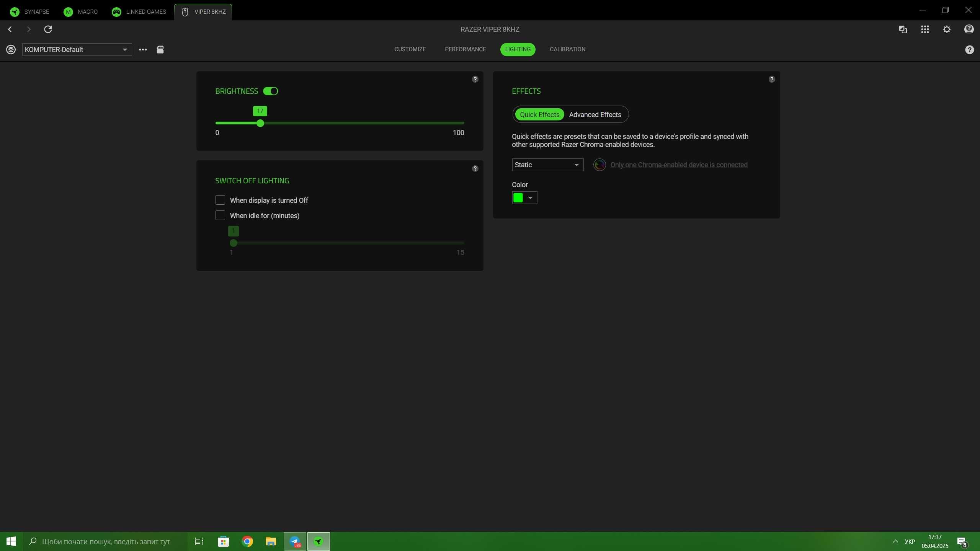
Task: Open the LINKED GAMES tab
Action: tap(139, 12)
